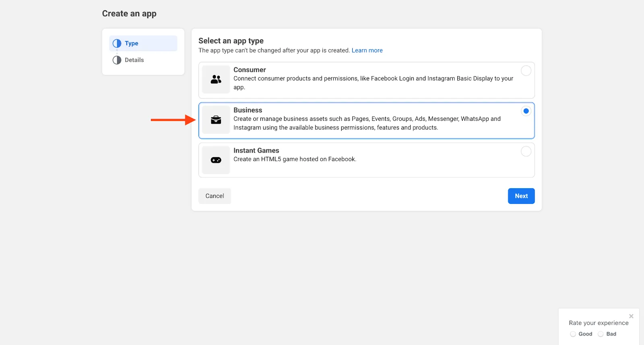The image size is (644, 345).
Task: Open the Learn more link
Action: click(x=367, y=50)
